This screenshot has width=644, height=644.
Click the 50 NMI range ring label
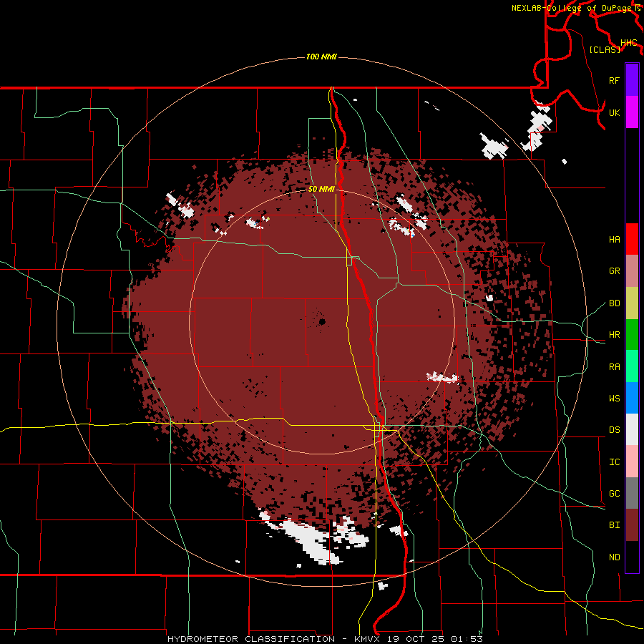[321, 189]
